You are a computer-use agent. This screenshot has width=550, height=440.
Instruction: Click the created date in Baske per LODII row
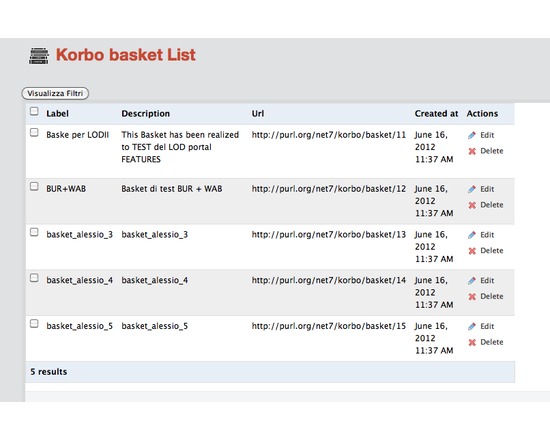[x=434, y=147]
